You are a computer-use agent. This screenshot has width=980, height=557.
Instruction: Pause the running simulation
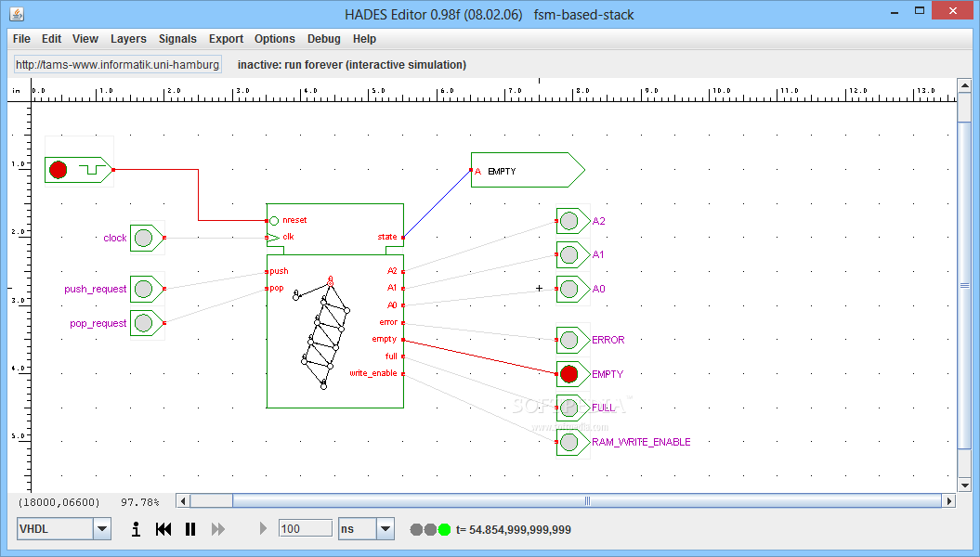click(x=190, y=529)
